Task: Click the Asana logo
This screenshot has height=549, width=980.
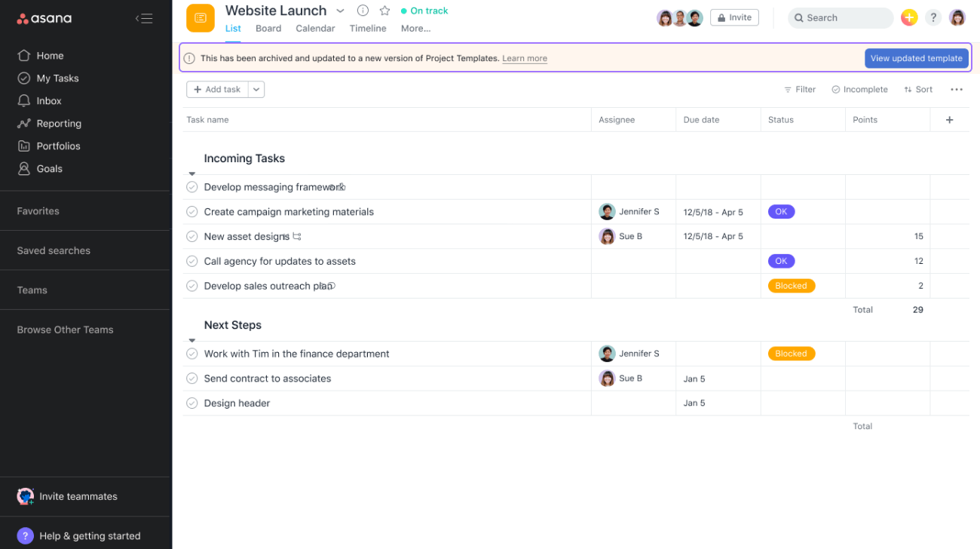Action: (44, 18)
